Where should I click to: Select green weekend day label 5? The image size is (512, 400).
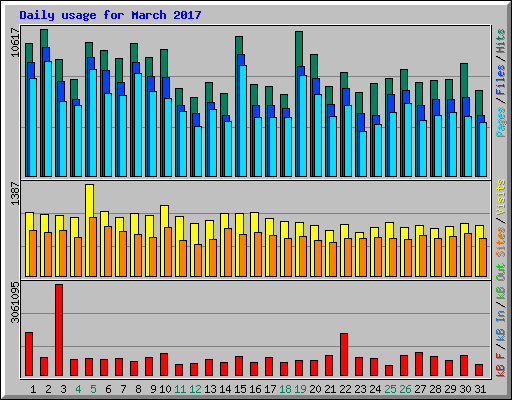point(93,389)
